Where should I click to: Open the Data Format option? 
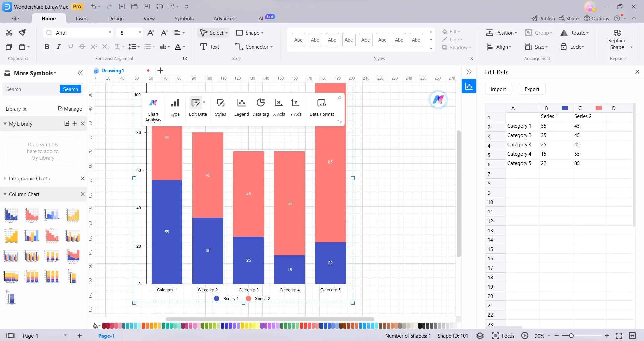[321, 108]
